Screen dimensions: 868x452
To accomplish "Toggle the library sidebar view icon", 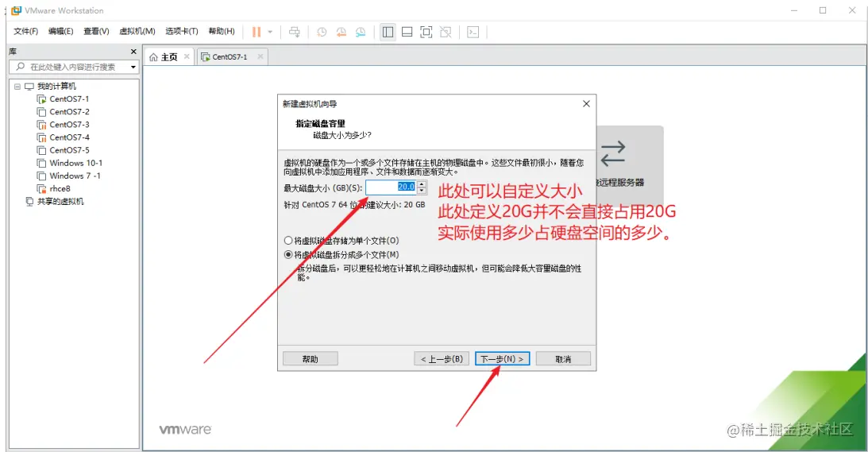I will point(388,32).
